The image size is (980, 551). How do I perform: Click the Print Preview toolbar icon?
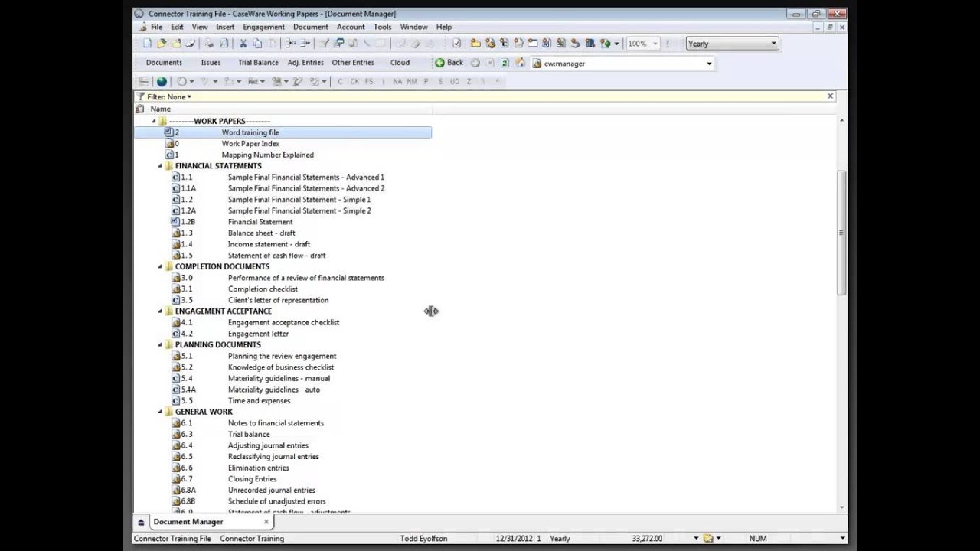(224, 44)
